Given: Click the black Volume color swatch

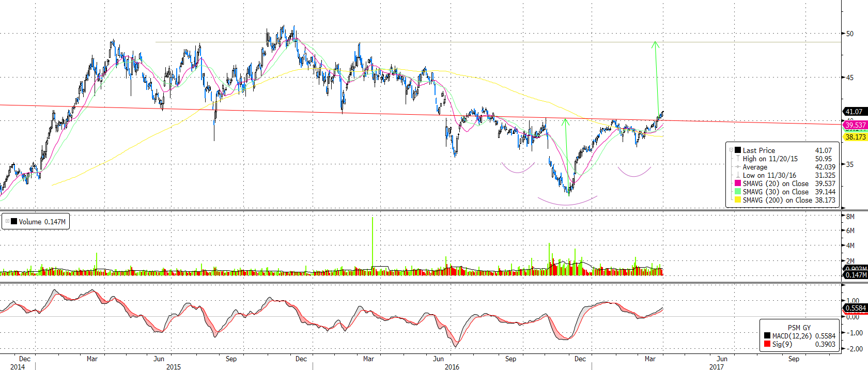Looking at the screenshot, I should tap(14, 221).
